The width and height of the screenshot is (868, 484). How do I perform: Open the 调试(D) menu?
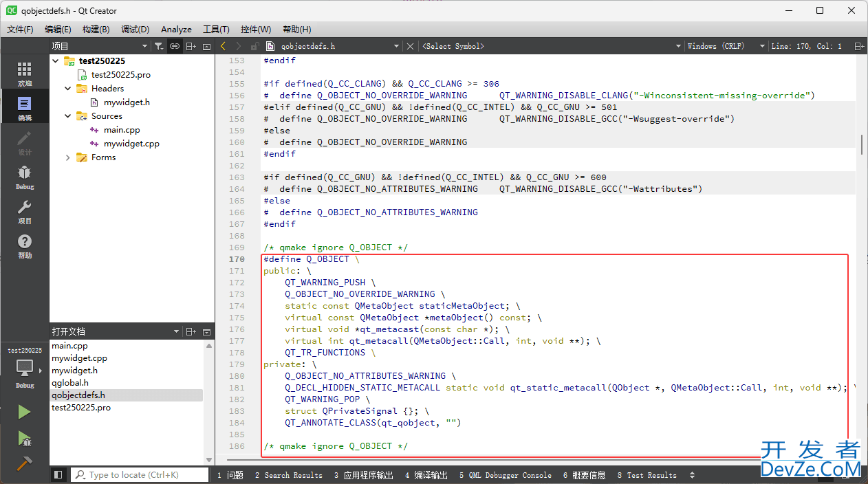(135, 30)
